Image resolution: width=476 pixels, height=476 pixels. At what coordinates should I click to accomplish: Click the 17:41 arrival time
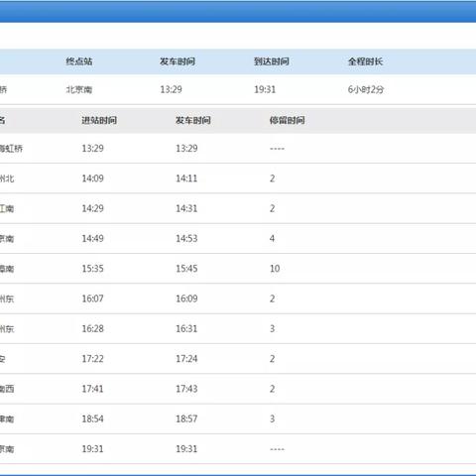point(93,389)
